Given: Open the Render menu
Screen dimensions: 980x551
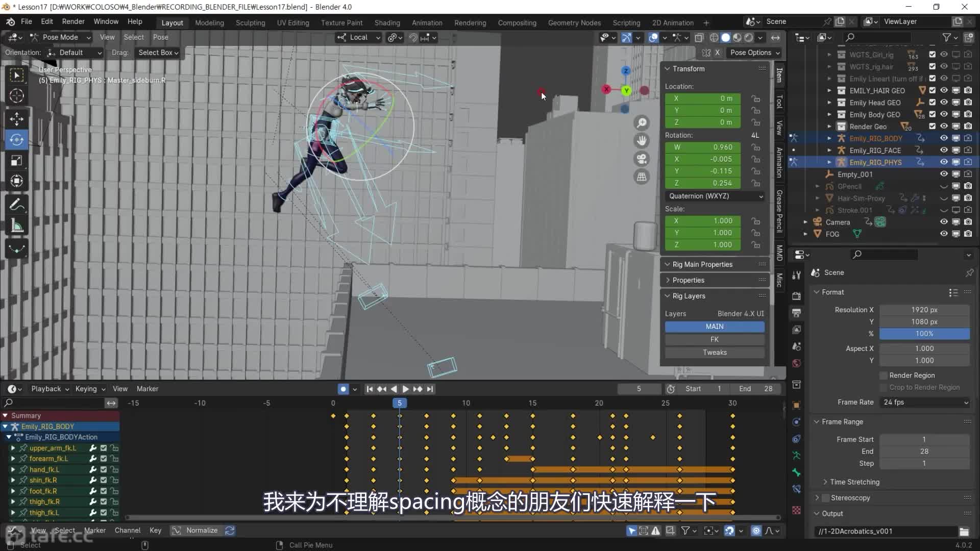Looking at the screenshot, I should pyautogui.click(x=73, y=21).
